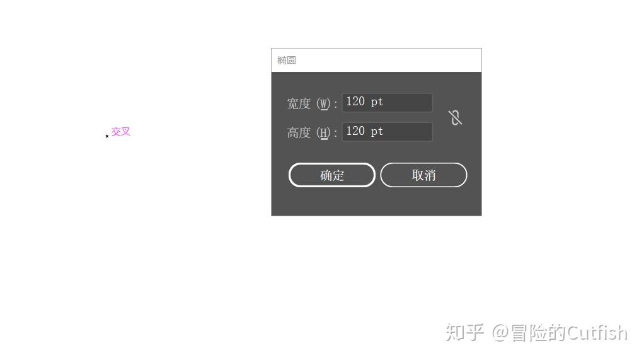Click the 椭圆 dialog title bar

point(376,61)
